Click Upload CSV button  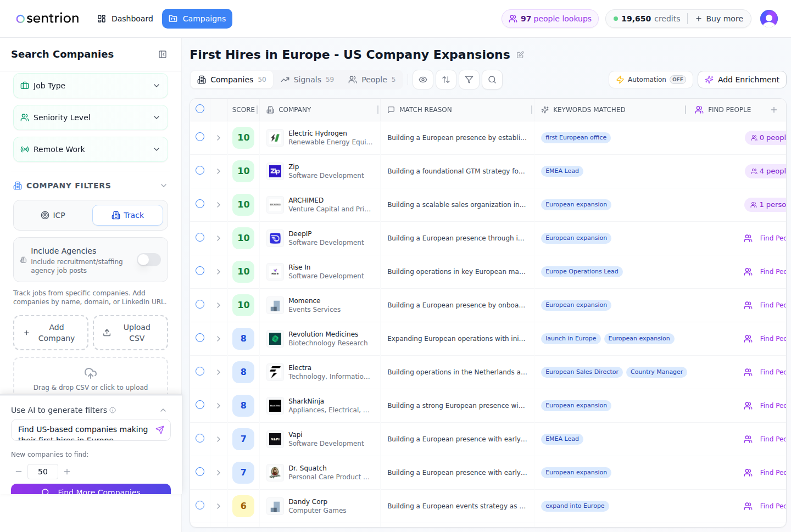pos(131,333)
